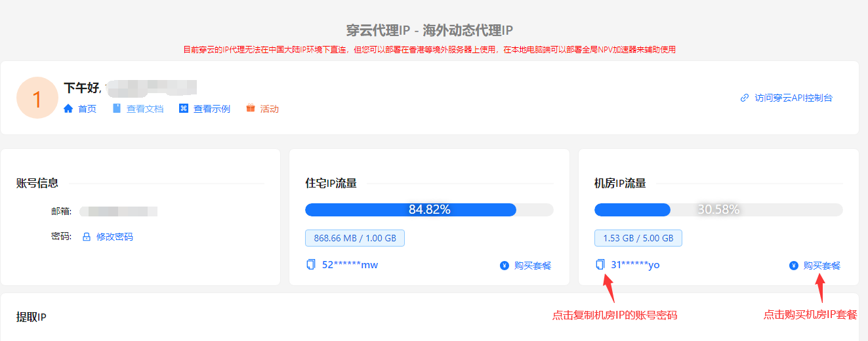
Task: Click the 84.82% residential traffic progress bar
Action: click(429, 210)
